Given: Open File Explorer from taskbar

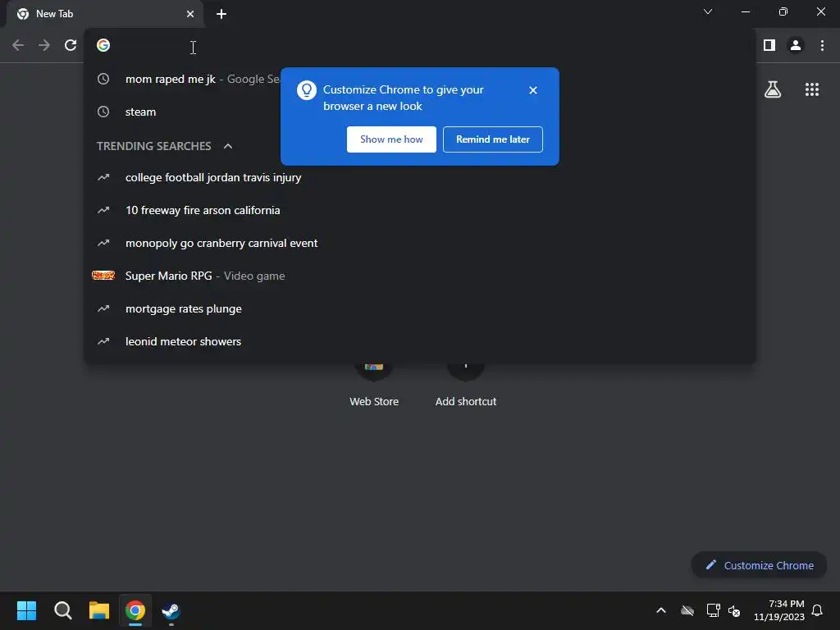Looking at the screenshot, I should (99, 610).
